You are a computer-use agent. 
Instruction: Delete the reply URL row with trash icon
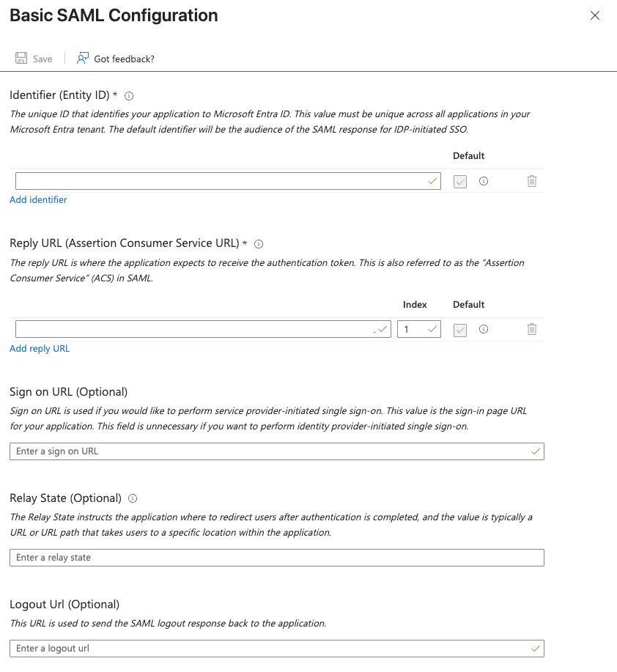(x=532, y=330)
